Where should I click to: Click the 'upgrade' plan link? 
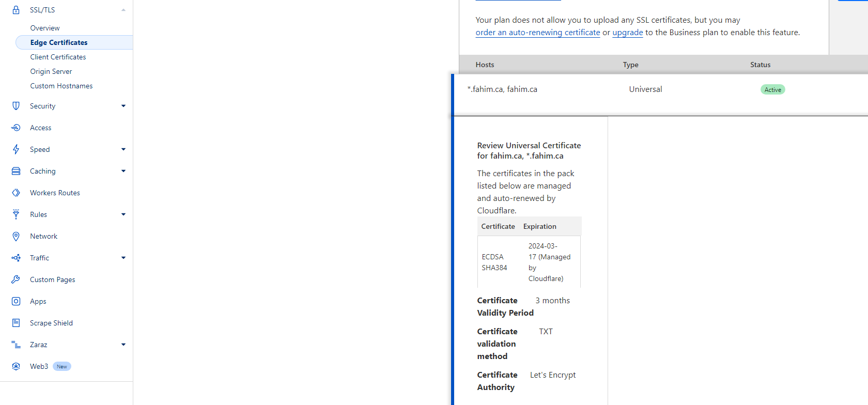628,33
